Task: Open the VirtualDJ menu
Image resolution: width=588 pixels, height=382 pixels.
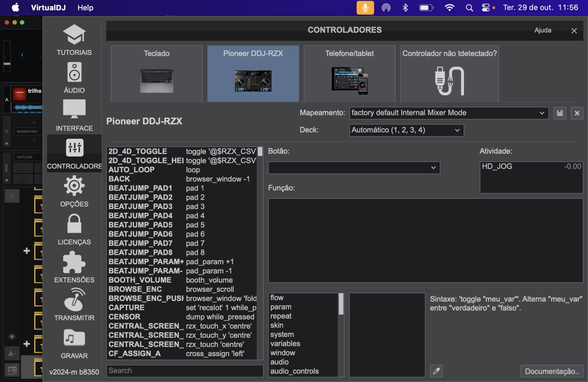Action: coord(48,8)
